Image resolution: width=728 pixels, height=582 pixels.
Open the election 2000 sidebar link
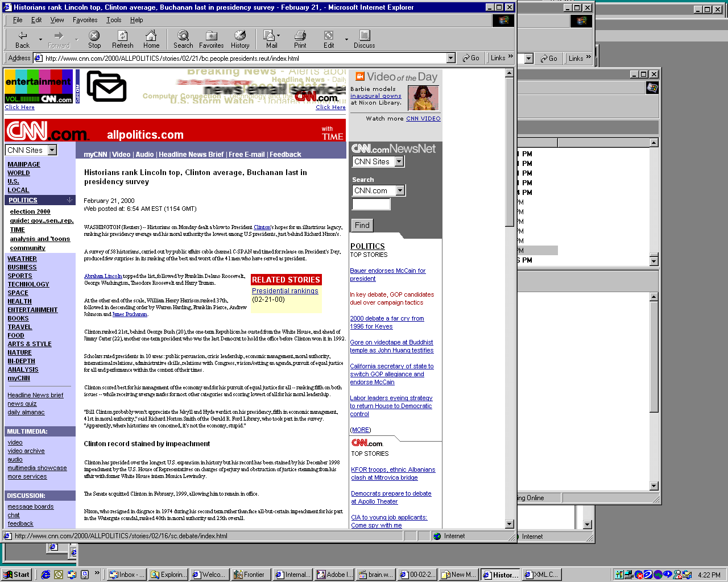(x=30, y=211)
